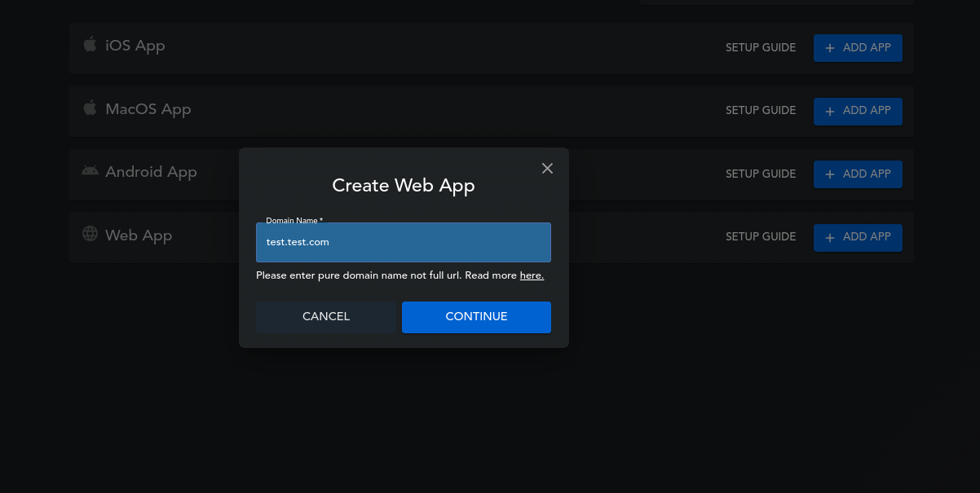
Task: Open the Web App setup guide
Action: (x=761, y=236)
